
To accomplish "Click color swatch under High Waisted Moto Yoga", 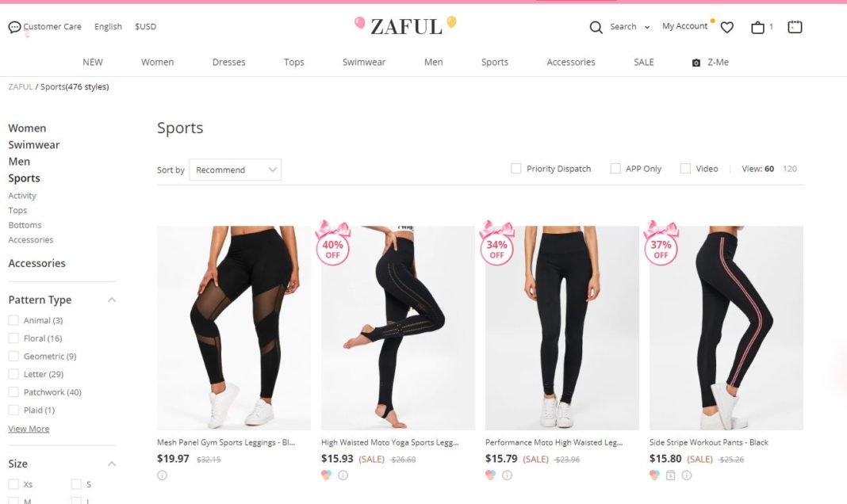I will click(x=326, y=475).
